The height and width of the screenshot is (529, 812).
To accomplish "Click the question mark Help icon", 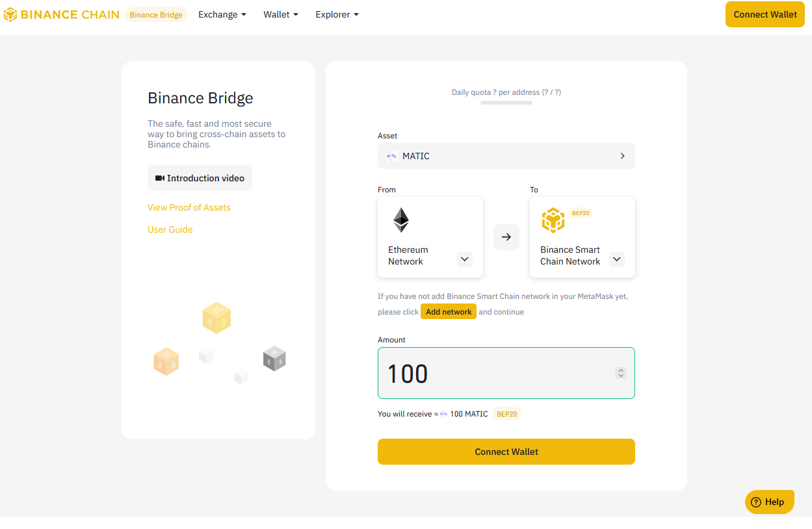I will [755, 502].
